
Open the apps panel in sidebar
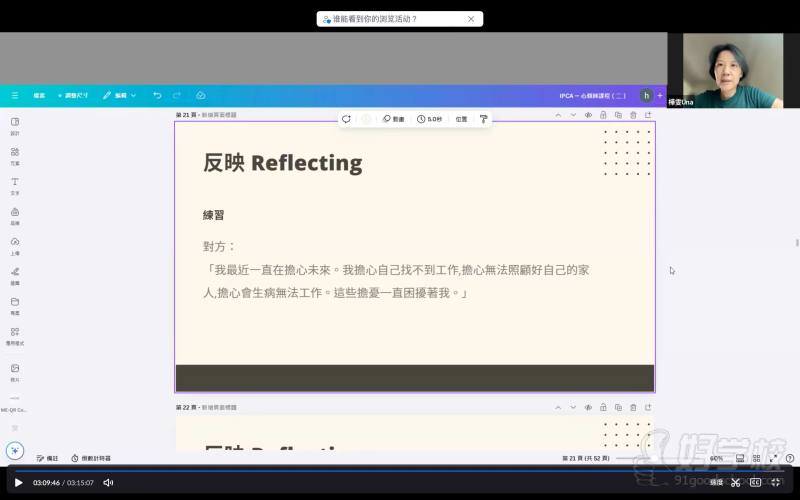pos(15,336)
